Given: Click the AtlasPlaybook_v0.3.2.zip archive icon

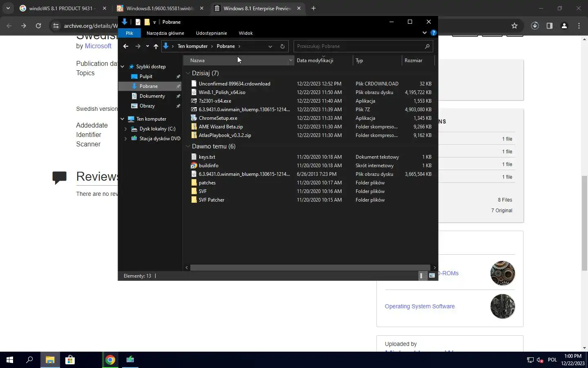Looking at the screenshot, I should tap(194, 135).
